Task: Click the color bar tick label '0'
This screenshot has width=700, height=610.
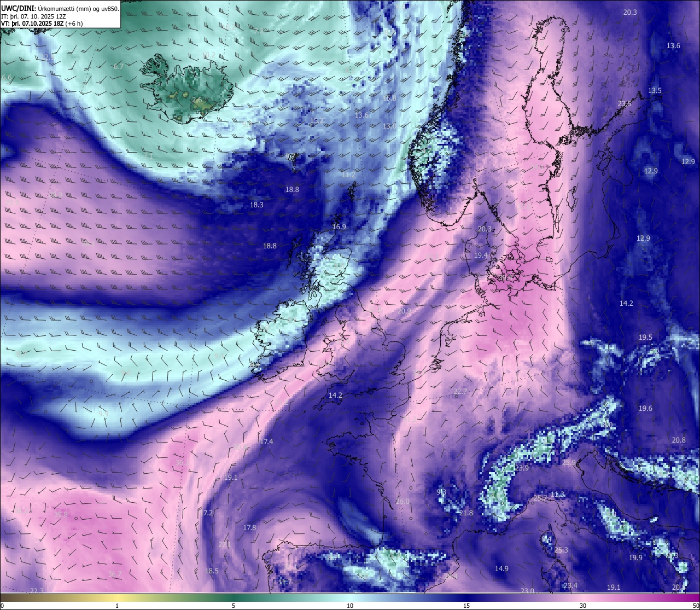Action: pyautogui.click(x=2, y=606)
